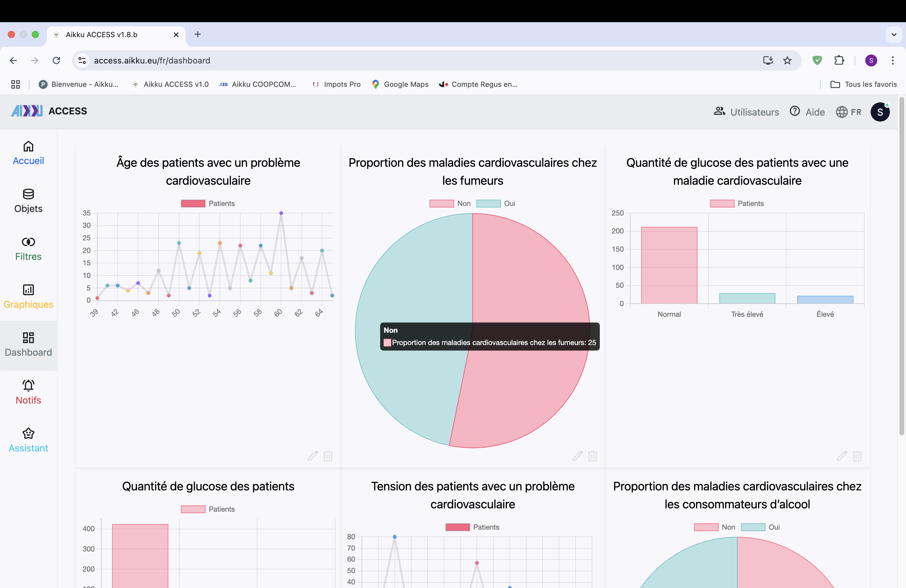
Task: Open Aikku ACCESS v1.0 bookmark
Action: tap(170, 84)
